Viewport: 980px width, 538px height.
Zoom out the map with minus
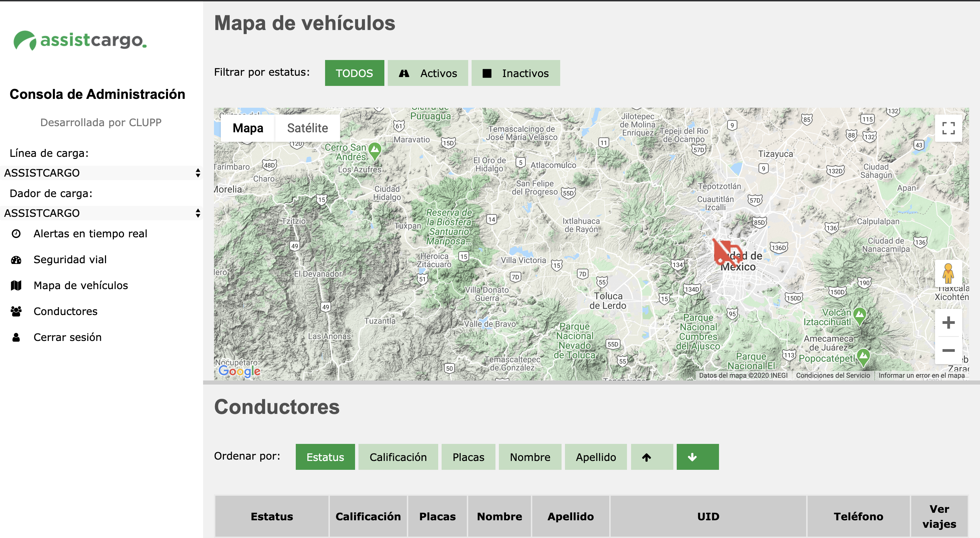948,350
